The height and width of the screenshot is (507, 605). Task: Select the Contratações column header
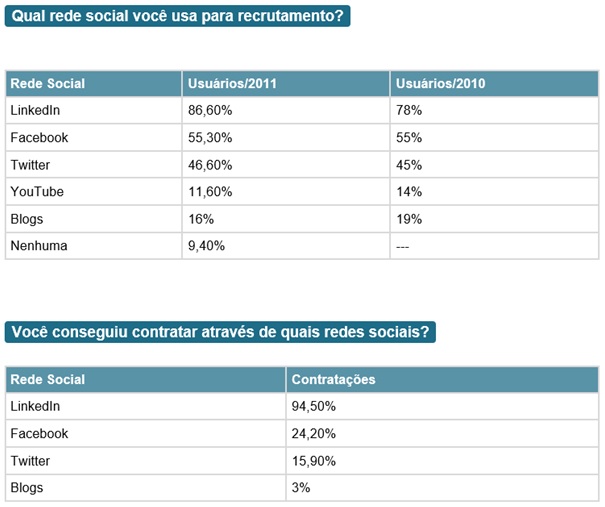click(333, 380)
